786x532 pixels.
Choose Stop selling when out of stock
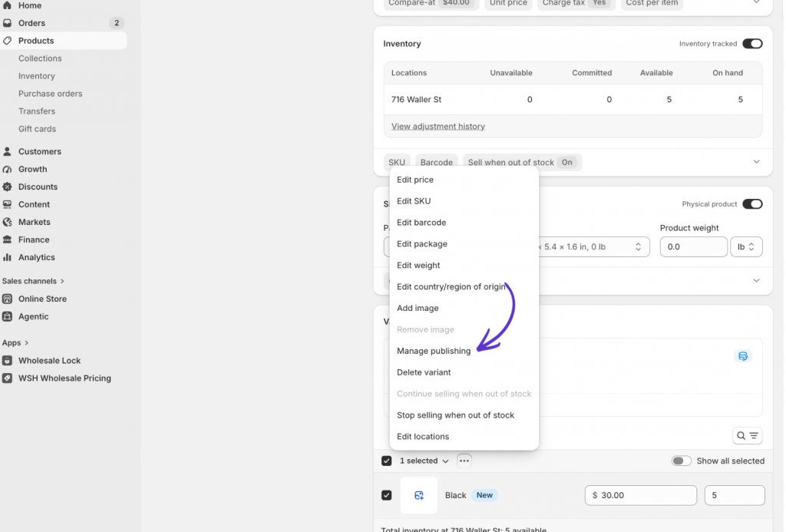[x=464, y=415]
